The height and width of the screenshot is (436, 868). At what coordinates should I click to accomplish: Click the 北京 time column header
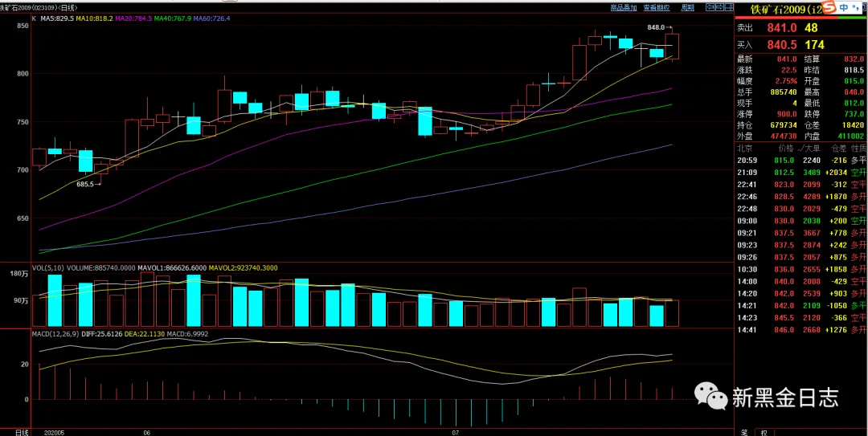[744, 148]
